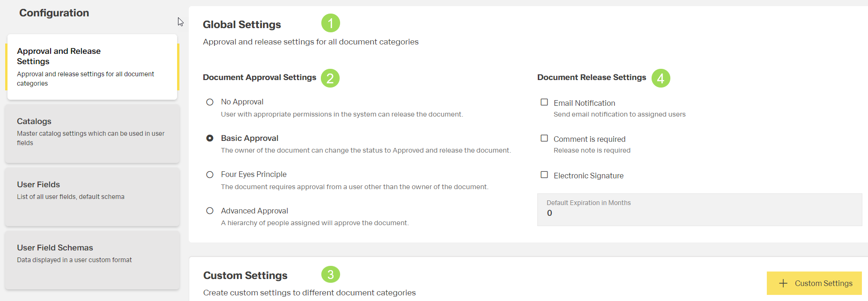Click the Configuration sidebar title

pos(54,13)
